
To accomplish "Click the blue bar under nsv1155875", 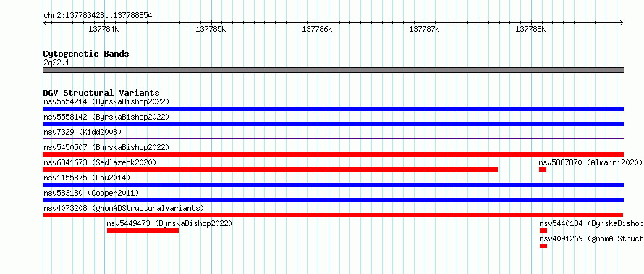I will [x=333, y=185].
